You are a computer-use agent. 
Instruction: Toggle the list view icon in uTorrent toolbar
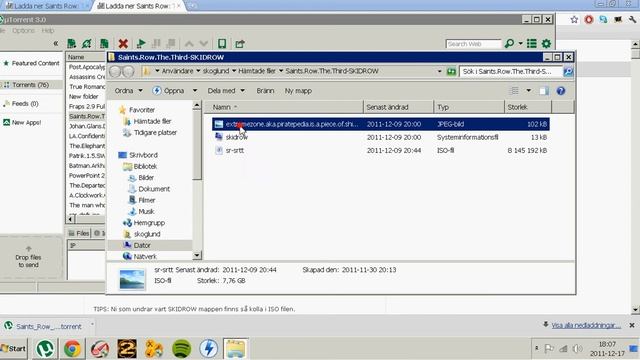(531, 43)
